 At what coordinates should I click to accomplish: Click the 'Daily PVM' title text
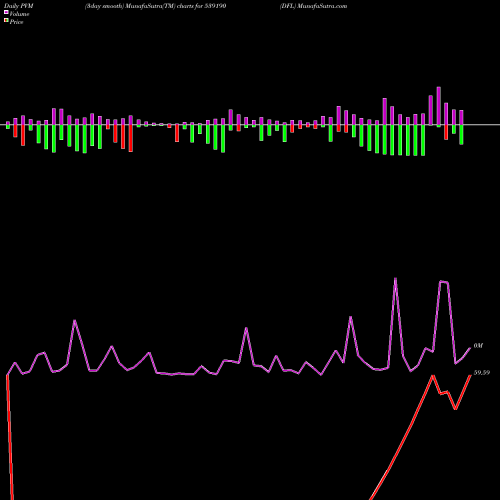click(19, 6)
